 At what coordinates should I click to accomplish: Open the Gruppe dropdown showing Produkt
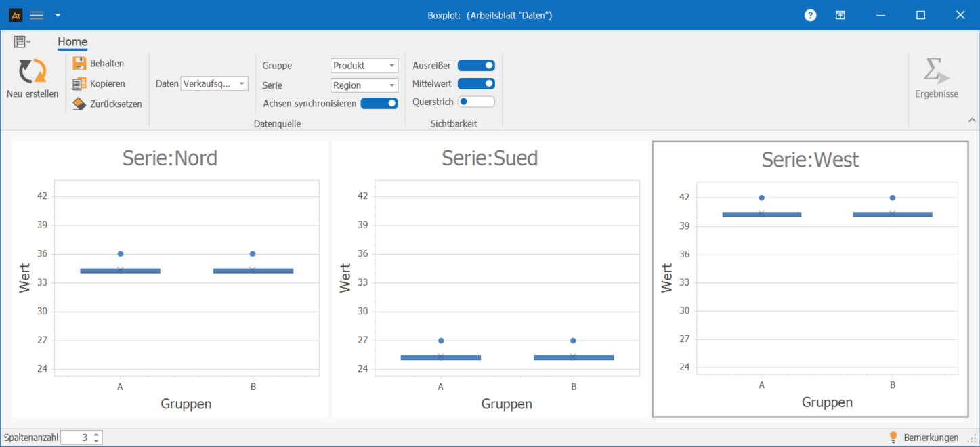(364, 66)
